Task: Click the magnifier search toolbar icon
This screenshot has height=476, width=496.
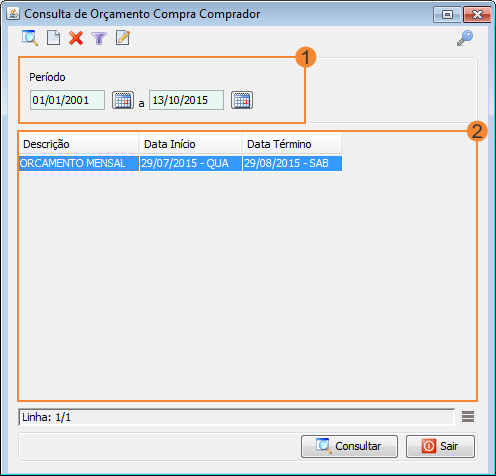Action: (30, 38)
